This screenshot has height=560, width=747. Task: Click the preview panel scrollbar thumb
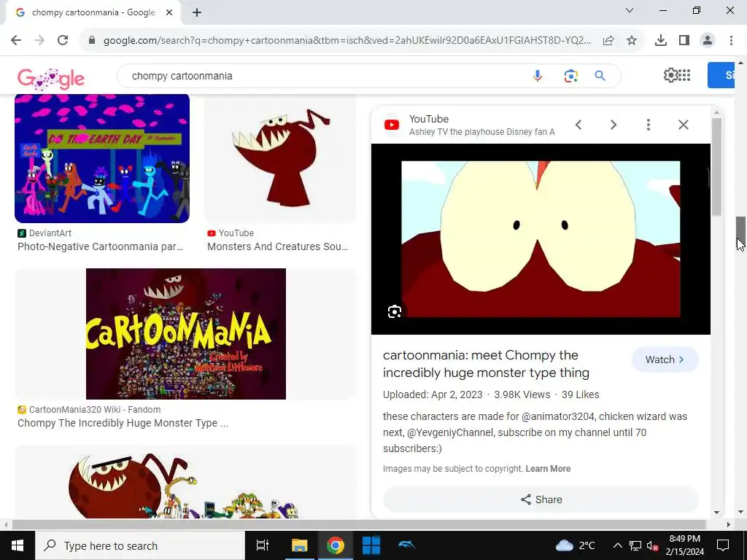(x=716, y=167)
